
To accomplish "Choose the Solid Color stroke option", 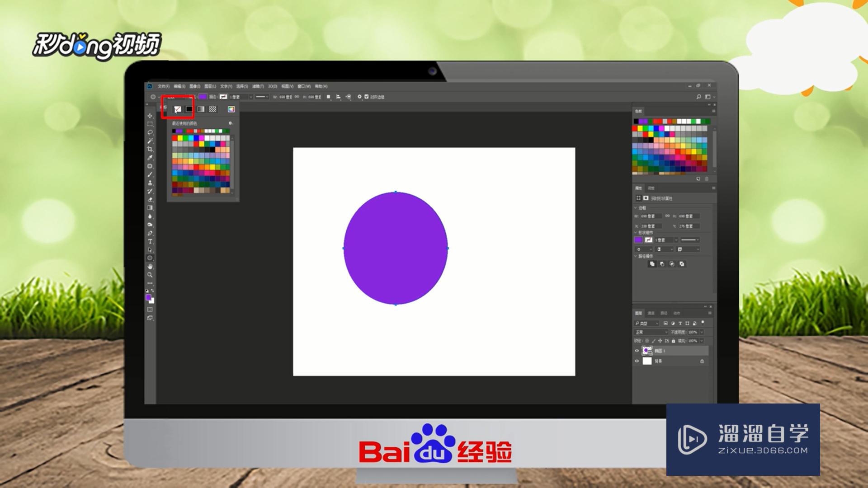I will tap(189, 109).
